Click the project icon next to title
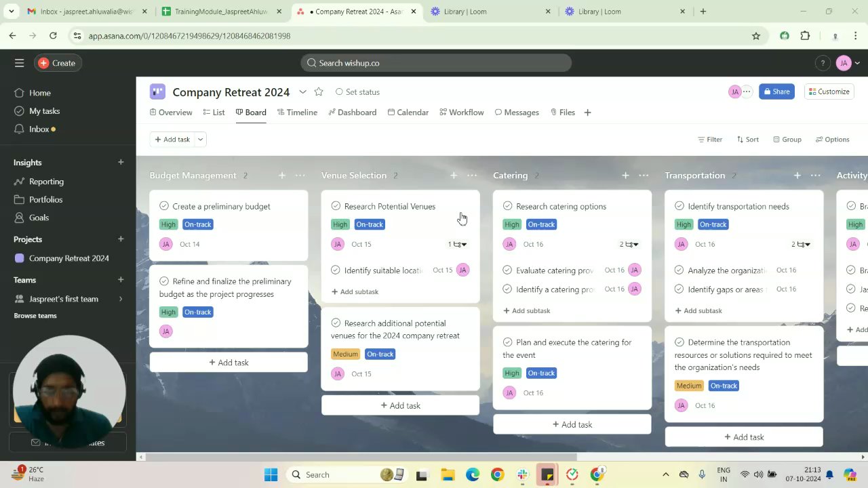 tap(157, 91)
